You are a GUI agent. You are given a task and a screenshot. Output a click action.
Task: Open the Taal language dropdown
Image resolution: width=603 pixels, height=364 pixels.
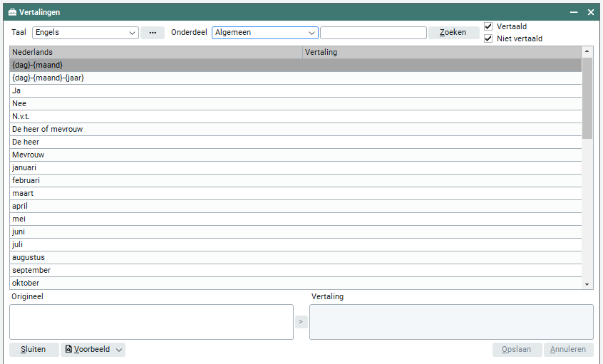pos(133,33)
